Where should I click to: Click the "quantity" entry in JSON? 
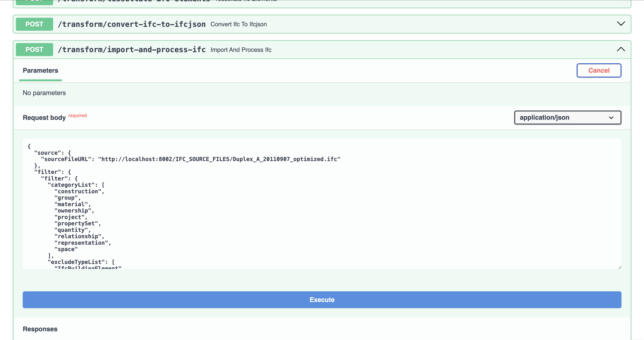tap(73, 230)
